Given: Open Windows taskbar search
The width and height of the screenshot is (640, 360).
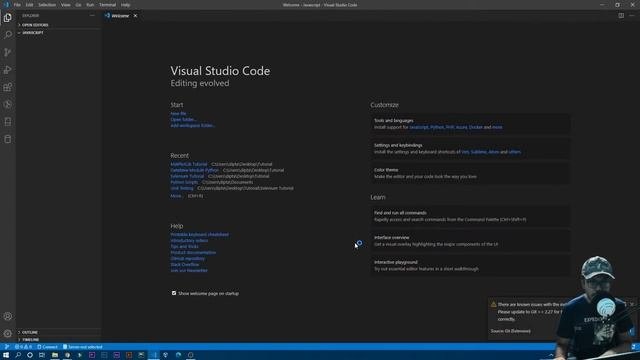Looking at the screenshot, I should (x=18, y=355).
